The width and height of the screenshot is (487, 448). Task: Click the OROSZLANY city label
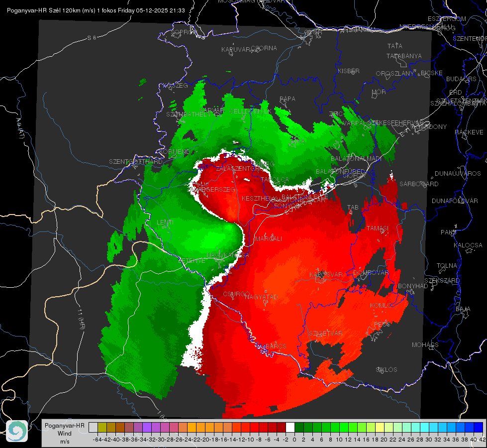(x=395, y=74)
